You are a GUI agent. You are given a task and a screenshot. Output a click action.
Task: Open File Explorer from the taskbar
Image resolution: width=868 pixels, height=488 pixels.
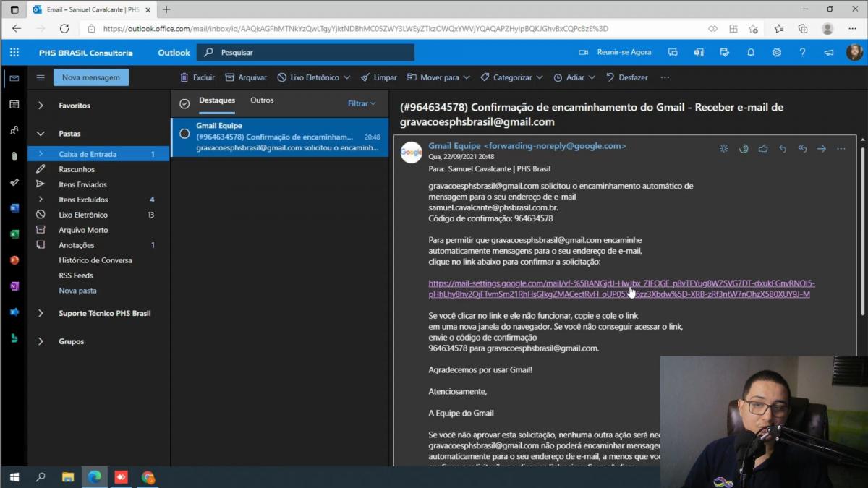(x=68, y=477)
